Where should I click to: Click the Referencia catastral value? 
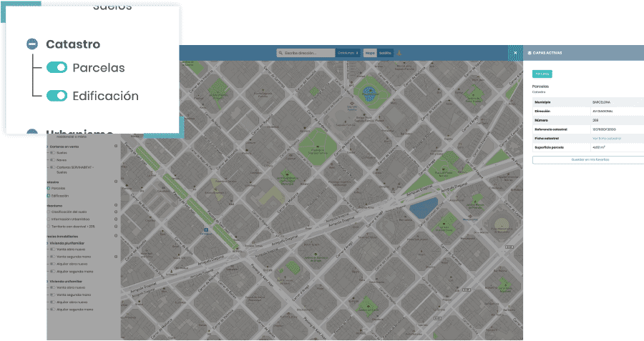point(604,129)
